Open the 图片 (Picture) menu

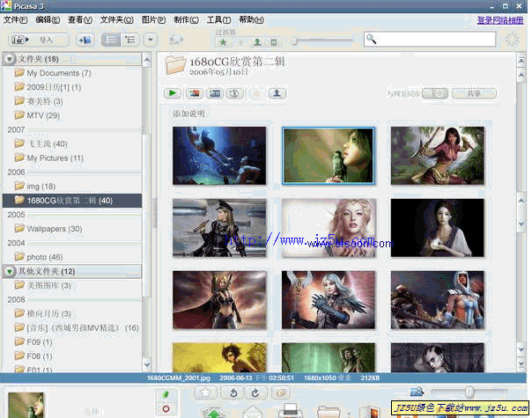(153, 20)
